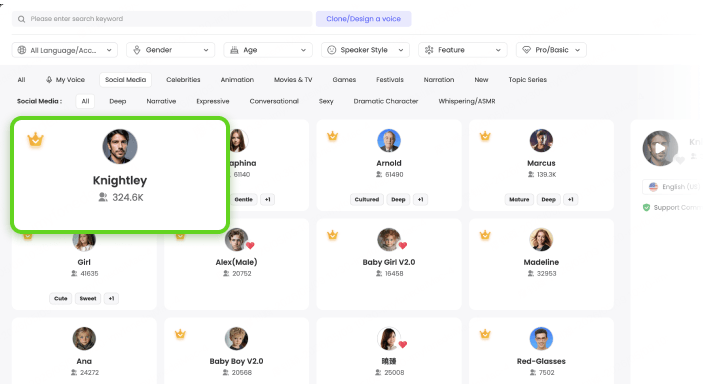Image resolution: width=704 pixels, height=384 pixels.
Task: Filter by Dramatic Character
Action: (386, 101)
